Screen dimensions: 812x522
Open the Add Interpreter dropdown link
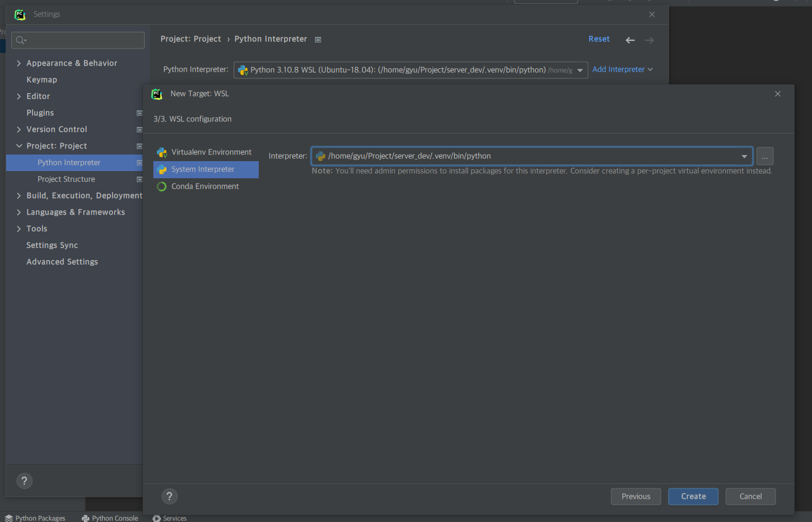[623, 70]
